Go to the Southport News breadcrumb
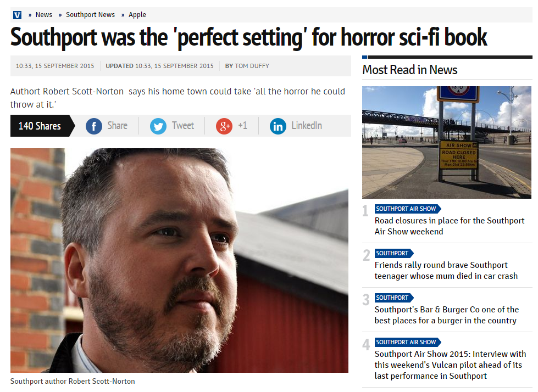This screenshot has width=538, height=392. (x=90, y=15)
